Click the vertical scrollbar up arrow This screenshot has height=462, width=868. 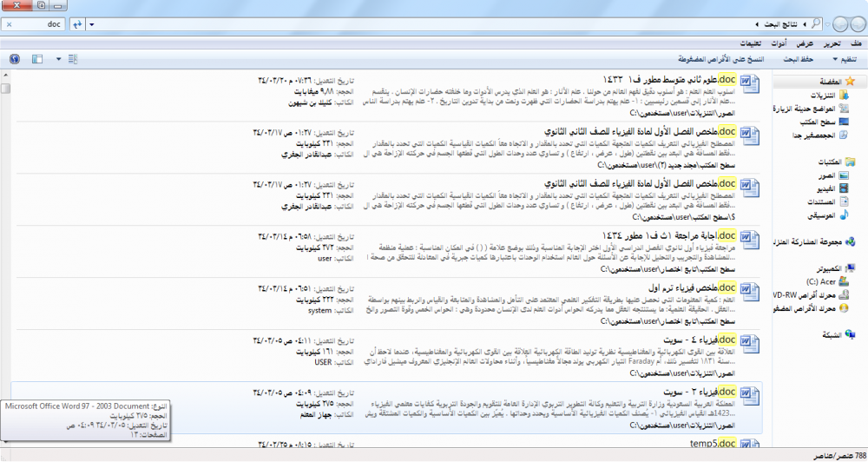tap(5, 76)
